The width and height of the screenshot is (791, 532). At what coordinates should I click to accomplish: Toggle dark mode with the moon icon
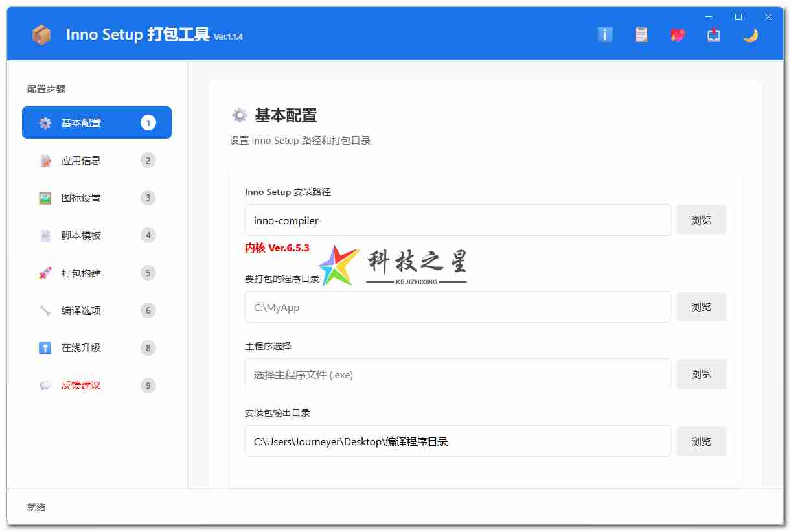750,35
